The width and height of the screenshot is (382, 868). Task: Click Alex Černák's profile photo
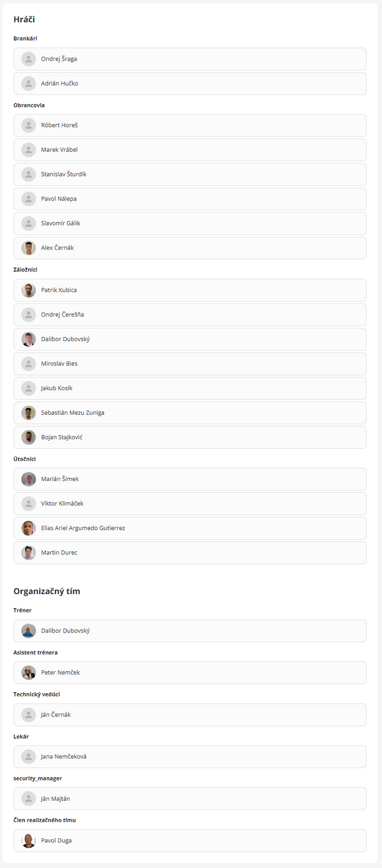coord(29,248)
